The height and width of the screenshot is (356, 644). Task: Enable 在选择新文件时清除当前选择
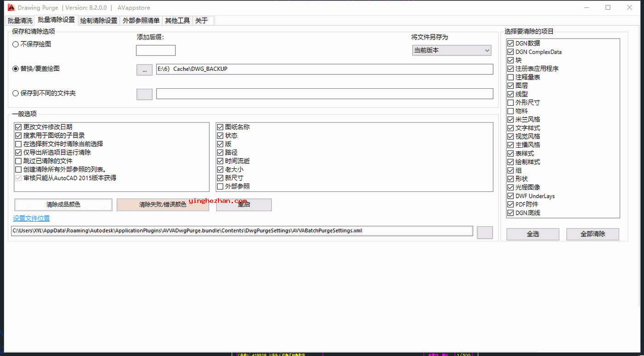[18, 144]
